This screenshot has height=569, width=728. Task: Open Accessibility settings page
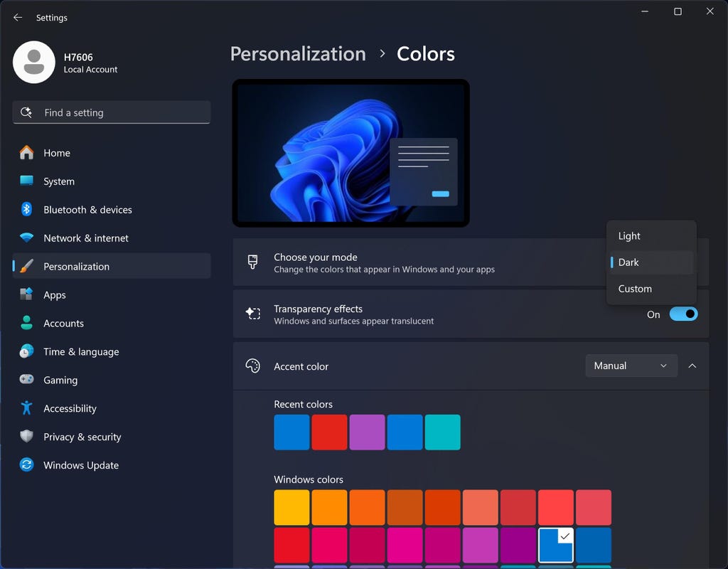112,408
